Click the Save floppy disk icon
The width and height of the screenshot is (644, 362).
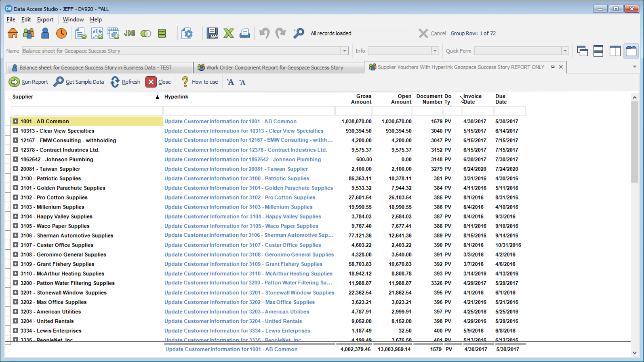pyautogui.click(x=212, y=33)
